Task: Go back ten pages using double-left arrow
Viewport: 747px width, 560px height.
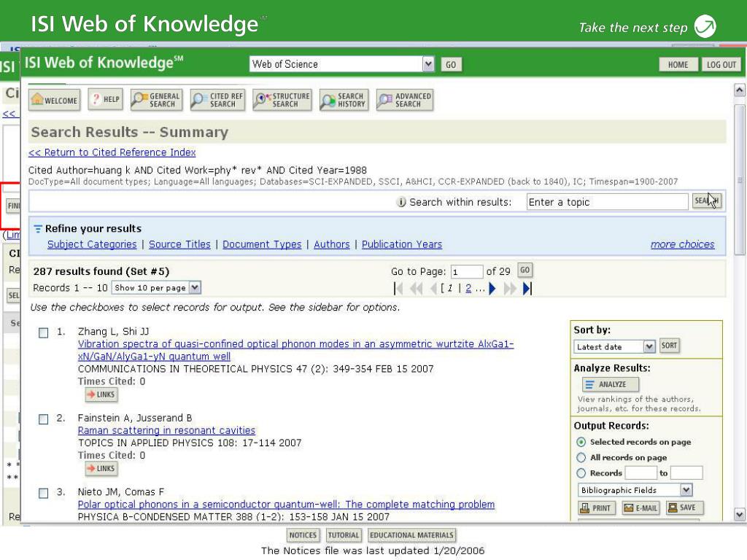Action: tap(416, 288)
